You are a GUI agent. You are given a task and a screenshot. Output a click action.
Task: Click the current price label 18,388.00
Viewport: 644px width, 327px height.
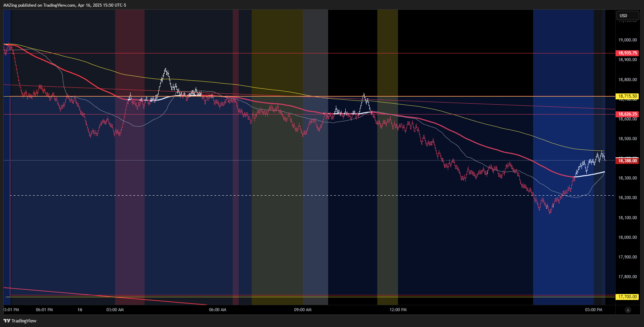click(627, 161)
